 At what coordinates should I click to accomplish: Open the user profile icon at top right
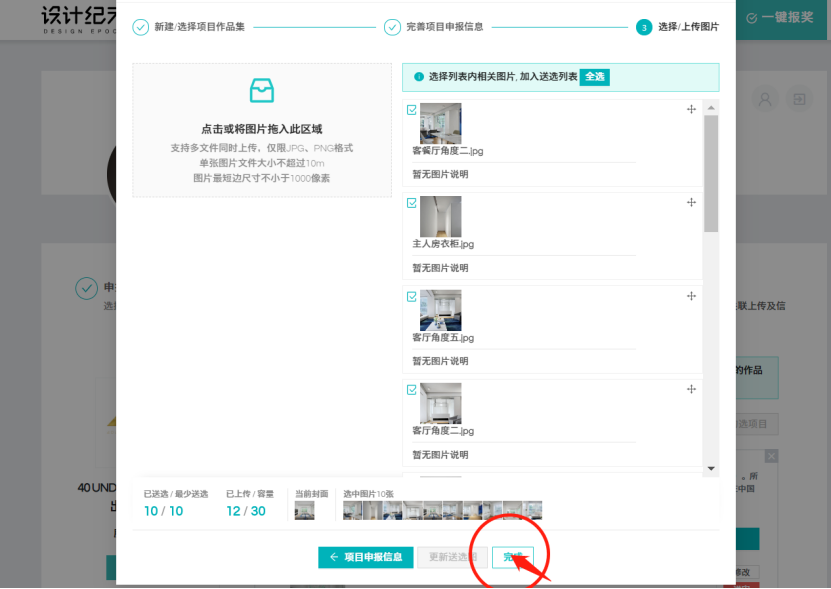point(764,100)
